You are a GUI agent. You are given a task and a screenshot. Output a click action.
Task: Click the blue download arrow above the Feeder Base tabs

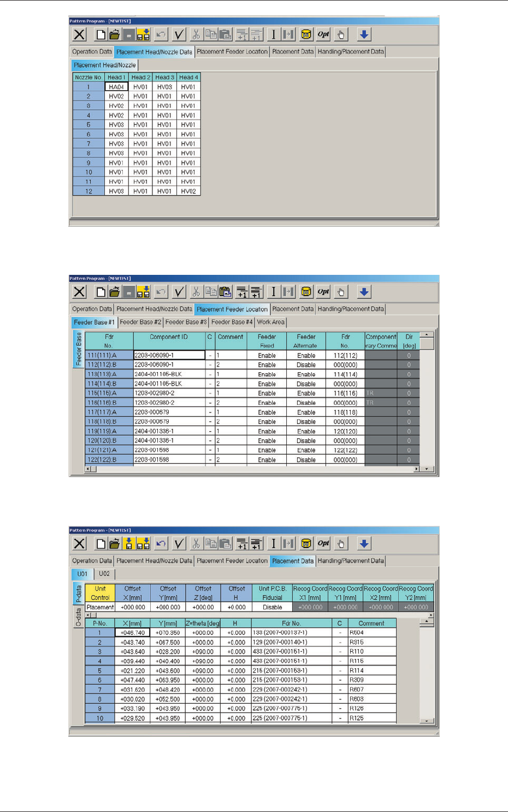click(x=364, y=292)
